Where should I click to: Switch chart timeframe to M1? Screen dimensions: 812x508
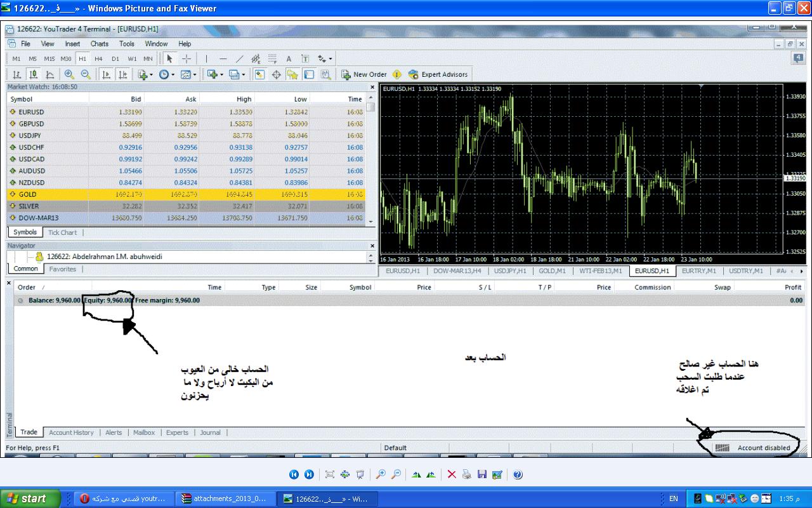(16, 59)
